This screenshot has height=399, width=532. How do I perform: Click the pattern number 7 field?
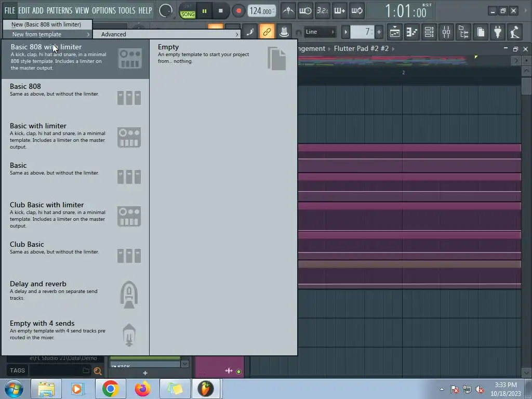(362, 32)
